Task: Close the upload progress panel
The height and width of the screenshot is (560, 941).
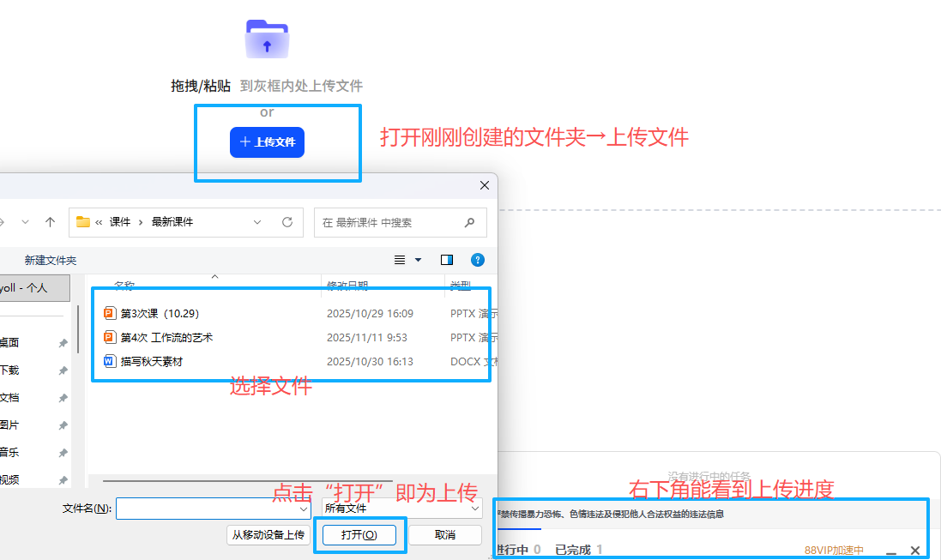Action: tap(915, 551)
